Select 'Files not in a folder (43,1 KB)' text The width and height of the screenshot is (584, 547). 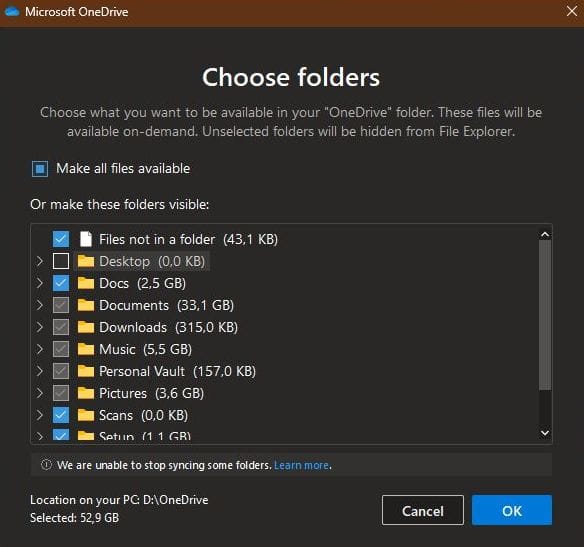coord(188,239)
